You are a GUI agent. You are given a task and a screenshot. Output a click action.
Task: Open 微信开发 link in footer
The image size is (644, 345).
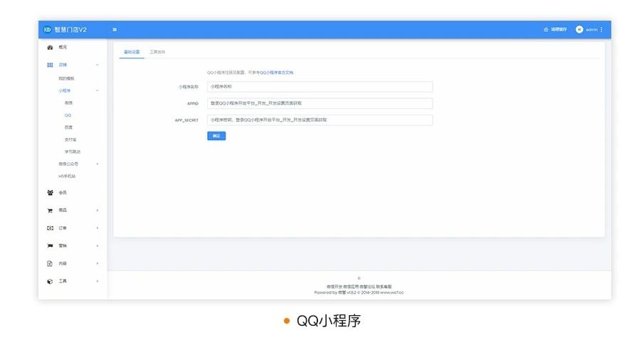pos(334,287)
